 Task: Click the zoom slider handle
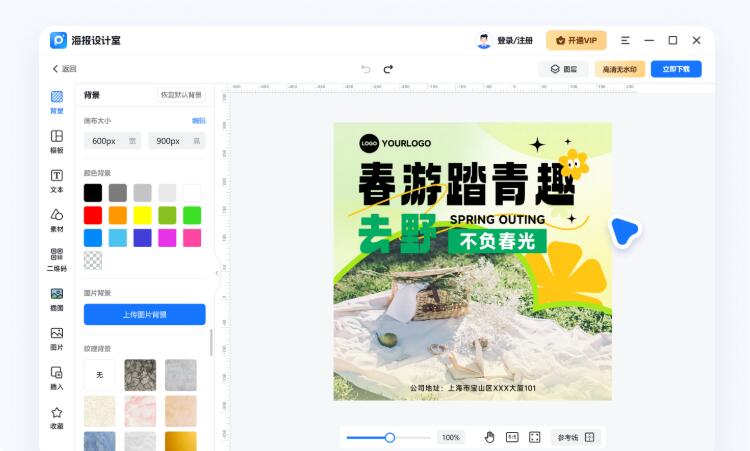[x=390, y=438]
